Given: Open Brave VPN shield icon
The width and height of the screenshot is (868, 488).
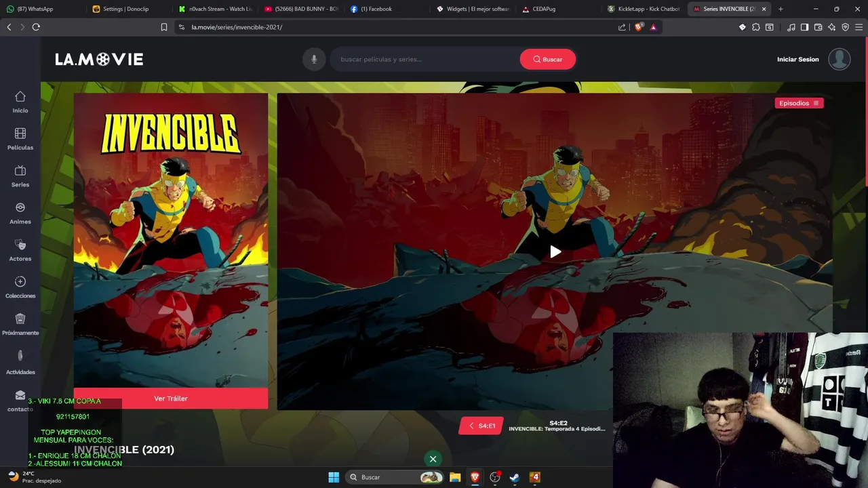Looking at the screenshot, I should [x=846, y=27].
